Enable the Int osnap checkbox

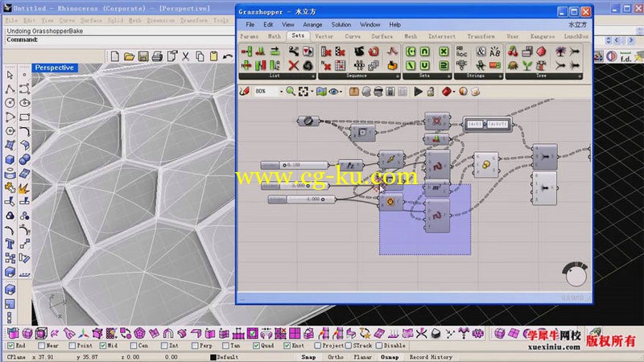(164, 346)
